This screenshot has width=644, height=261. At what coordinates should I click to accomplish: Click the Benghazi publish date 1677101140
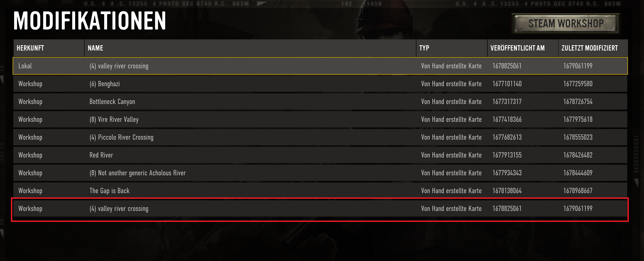[x=507, y=84]
